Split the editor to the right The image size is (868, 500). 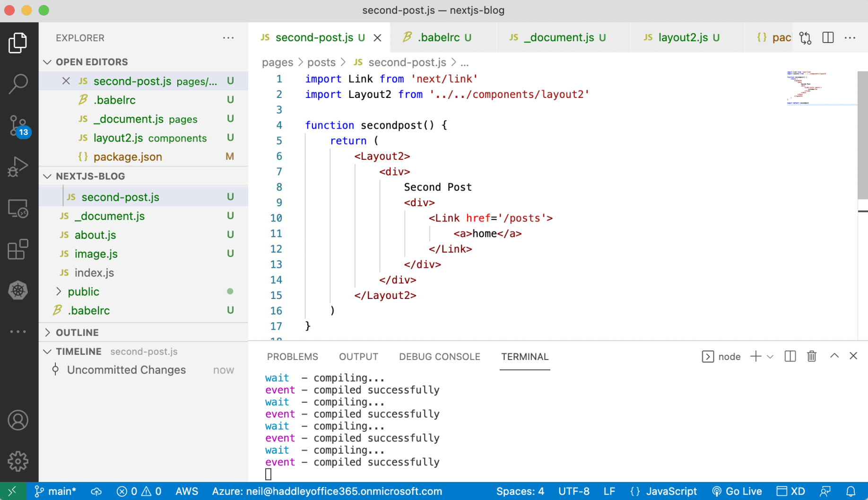click(828, 38)
